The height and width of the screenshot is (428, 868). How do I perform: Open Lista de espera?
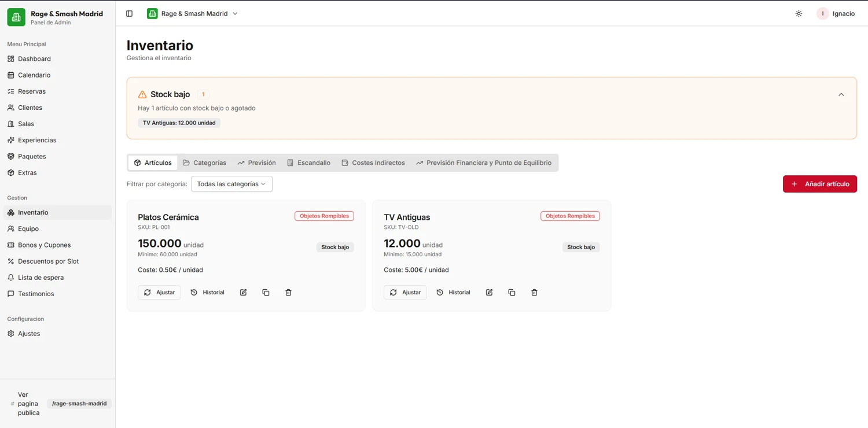point(57,278)
